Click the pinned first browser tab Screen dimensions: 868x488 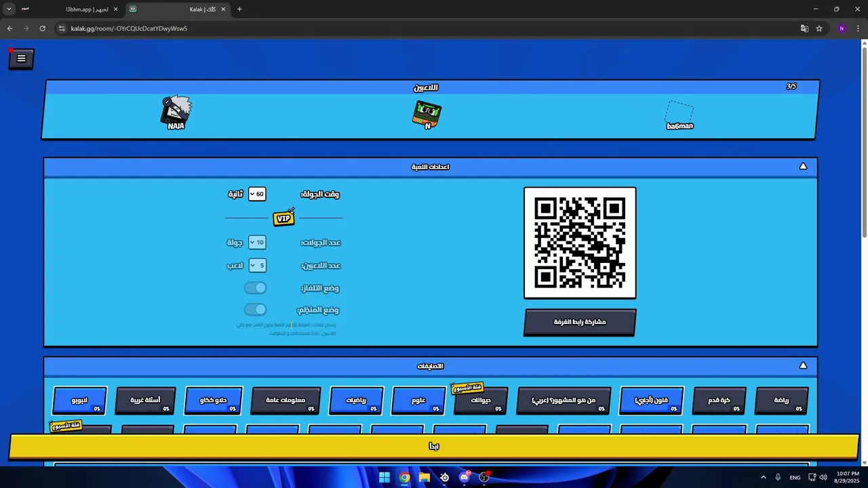click(26, 9)
